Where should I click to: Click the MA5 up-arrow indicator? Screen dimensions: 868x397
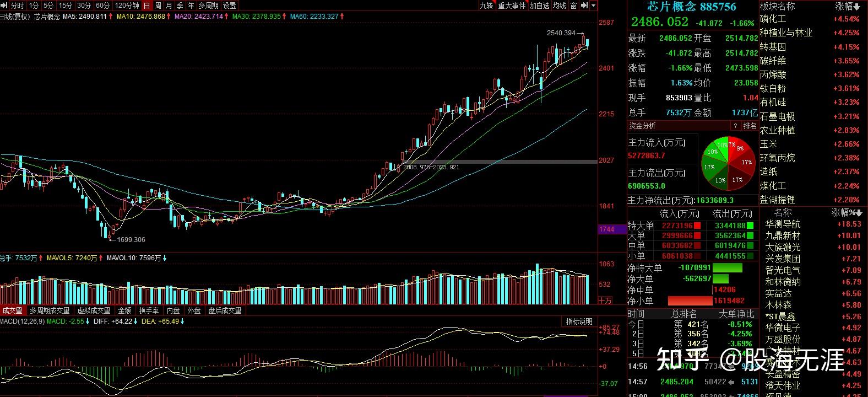tap(111, 17)
